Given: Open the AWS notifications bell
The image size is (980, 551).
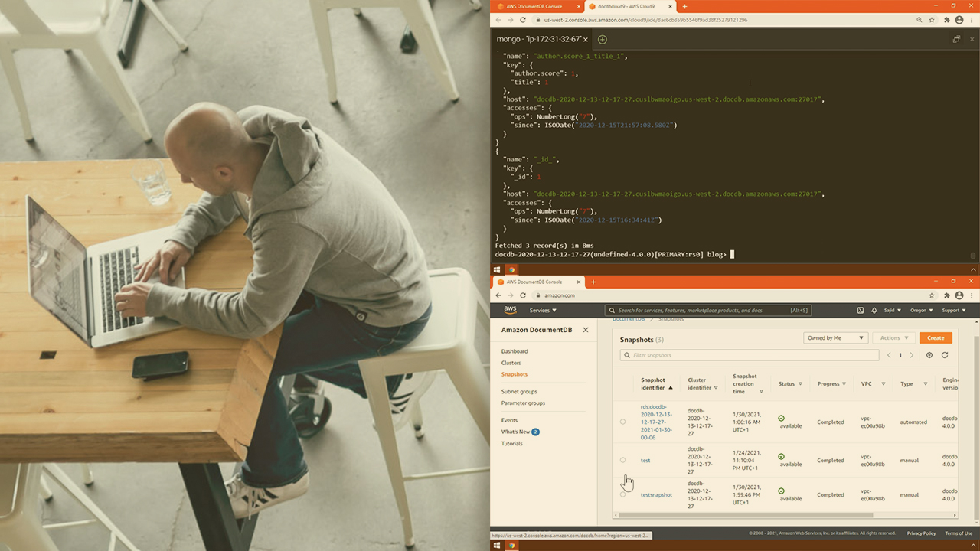Looking at the screenshot, I should coord(874,310).
